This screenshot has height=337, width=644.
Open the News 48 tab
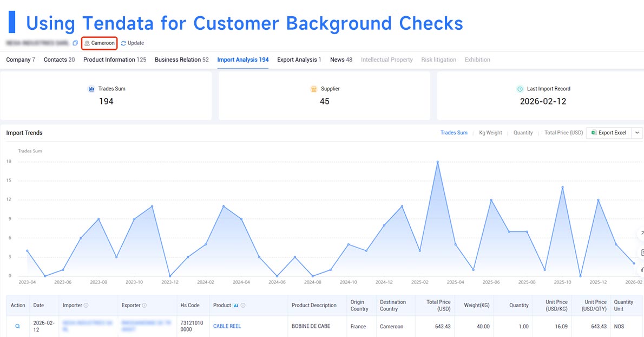(341, 60)
